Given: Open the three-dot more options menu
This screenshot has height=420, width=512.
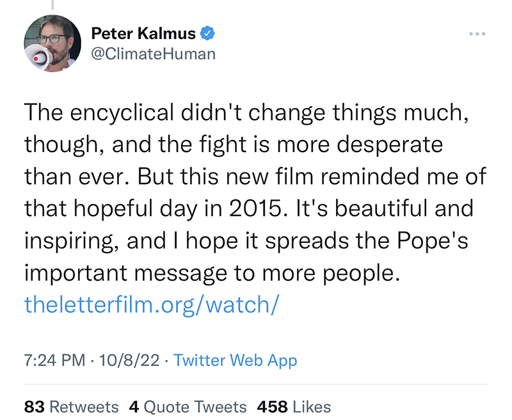Looking at the screenshot, I should tap(477, 33).
